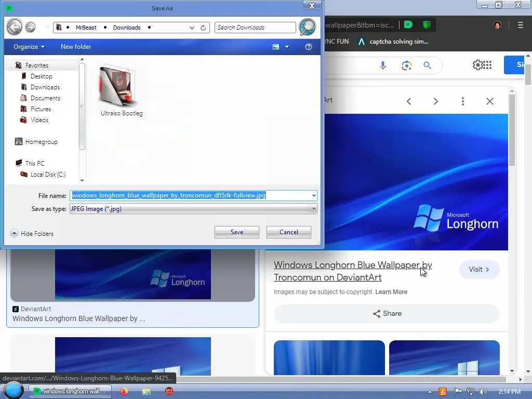Open view options dropdown arrow
This screenshot has width=532, height=399.
[287, 47]
